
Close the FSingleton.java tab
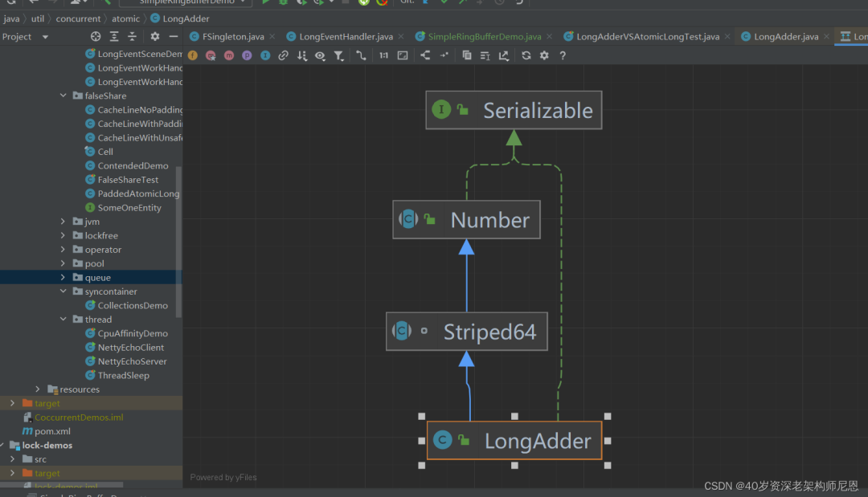pyautogui.click(x=272, y=36)
